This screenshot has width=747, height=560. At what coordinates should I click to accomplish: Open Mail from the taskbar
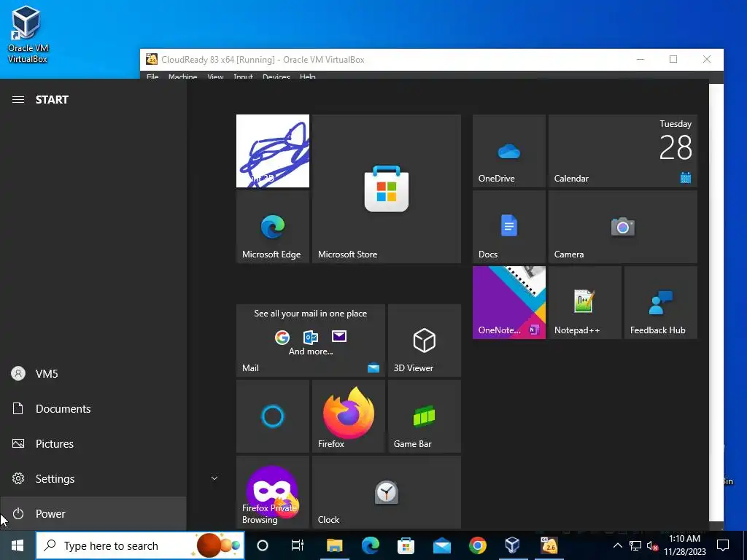click(441, 545)
